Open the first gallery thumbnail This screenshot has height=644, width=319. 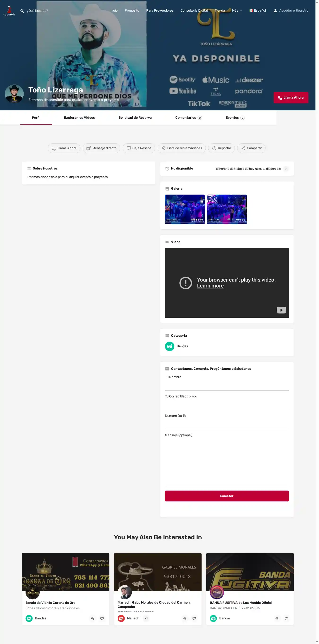click(185, 209)
